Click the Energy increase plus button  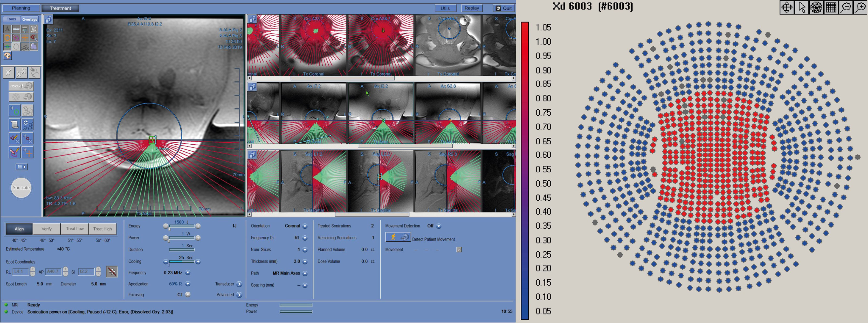click(198, 226)
